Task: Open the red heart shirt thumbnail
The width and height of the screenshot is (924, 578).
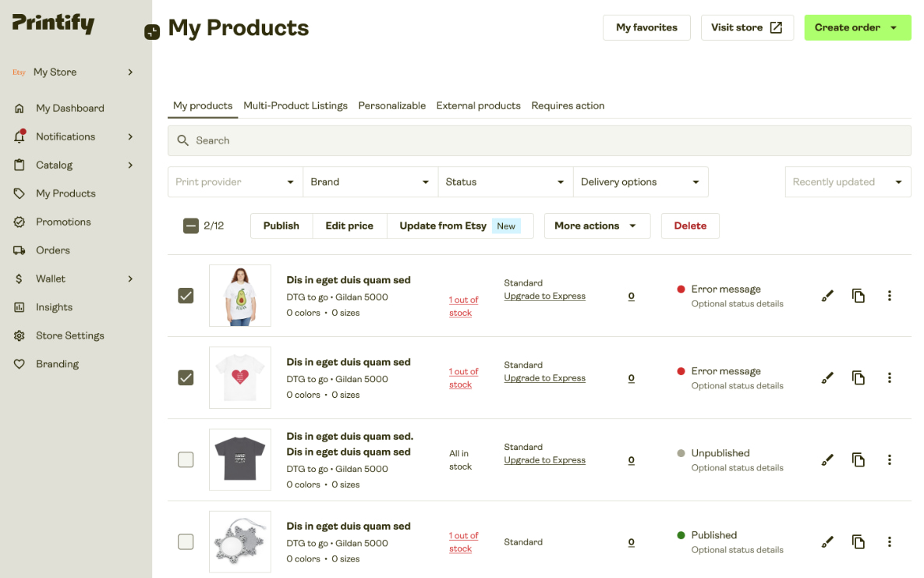Action: pyautogui.click(x=240, y=378)
